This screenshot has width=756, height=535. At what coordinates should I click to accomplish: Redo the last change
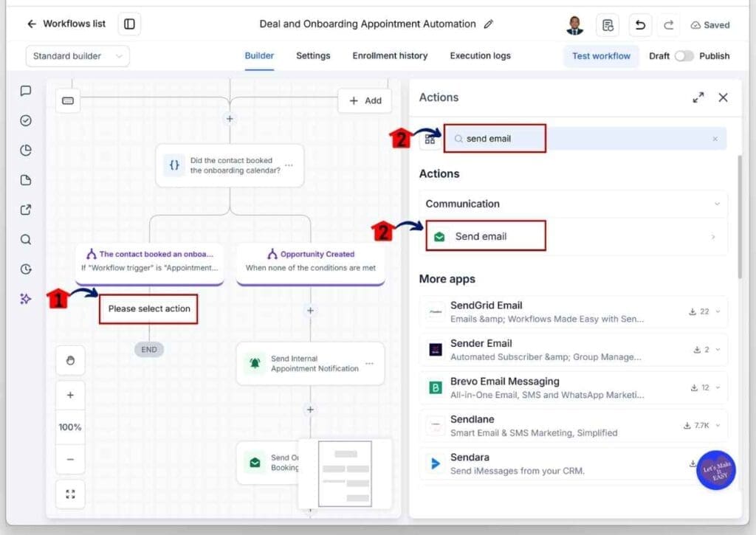668,24
